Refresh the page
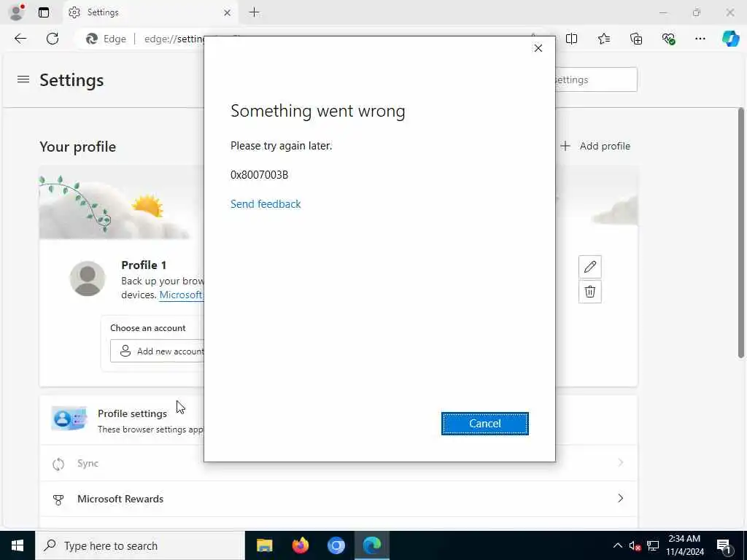 [x=53, y=39]
